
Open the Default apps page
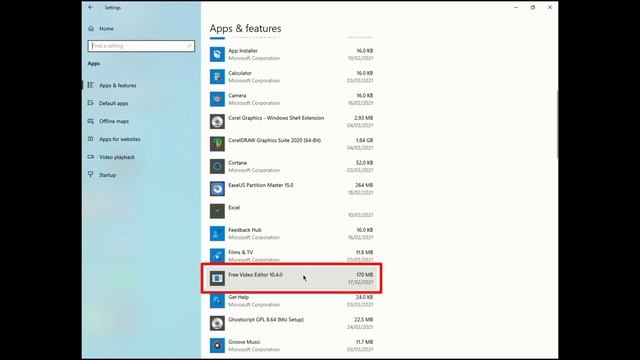click(x=113, y=103)
